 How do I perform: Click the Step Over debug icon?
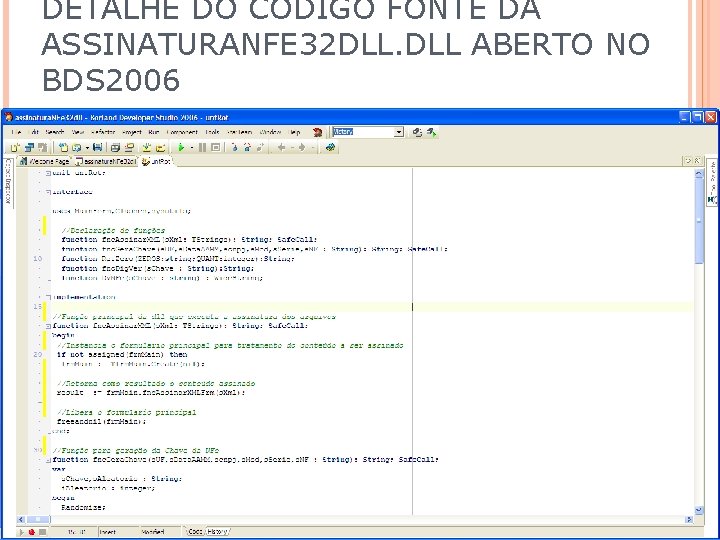pos(247,147)
